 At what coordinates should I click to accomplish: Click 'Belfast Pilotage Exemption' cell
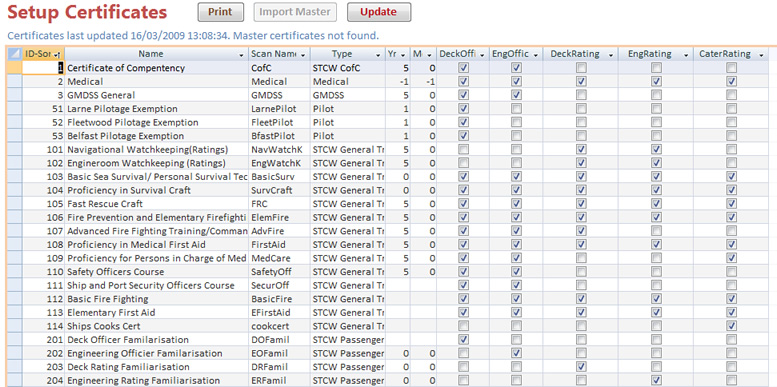coord(156,136)
